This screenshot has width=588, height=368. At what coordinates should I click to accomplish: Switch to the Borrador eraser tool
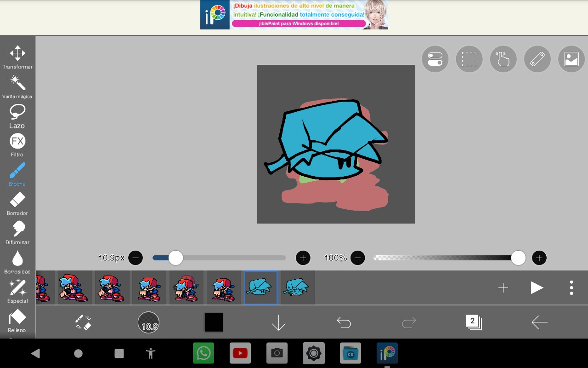[x=17, y=204]
